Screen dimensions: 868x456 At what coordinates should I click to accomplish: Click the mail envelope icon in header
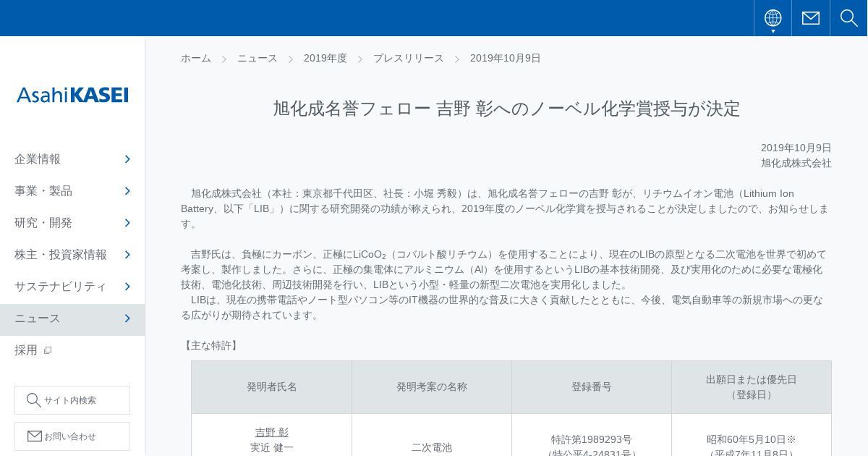point(811,18)
